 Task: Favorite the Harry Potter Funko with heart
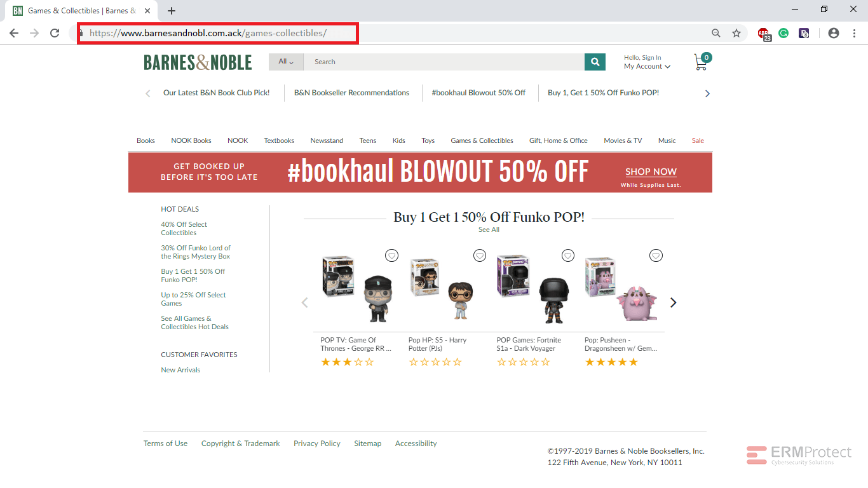coord(480,255)
